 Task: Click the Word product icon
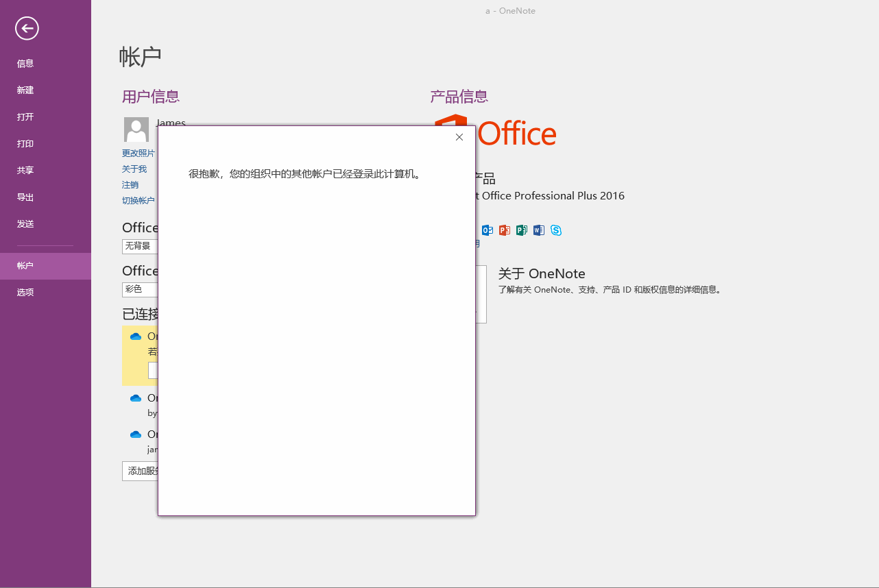539,230
